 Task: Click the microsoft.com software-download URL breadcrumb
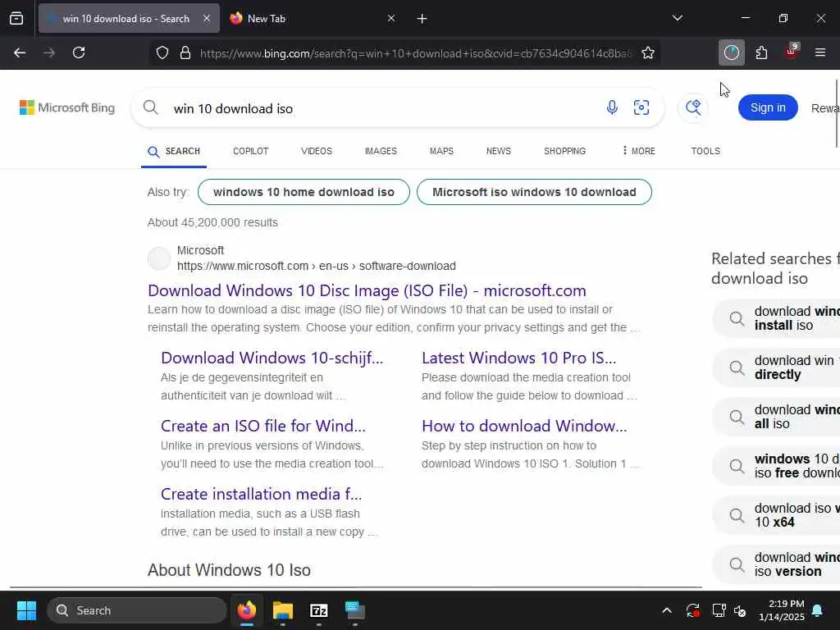click(317, 266)
